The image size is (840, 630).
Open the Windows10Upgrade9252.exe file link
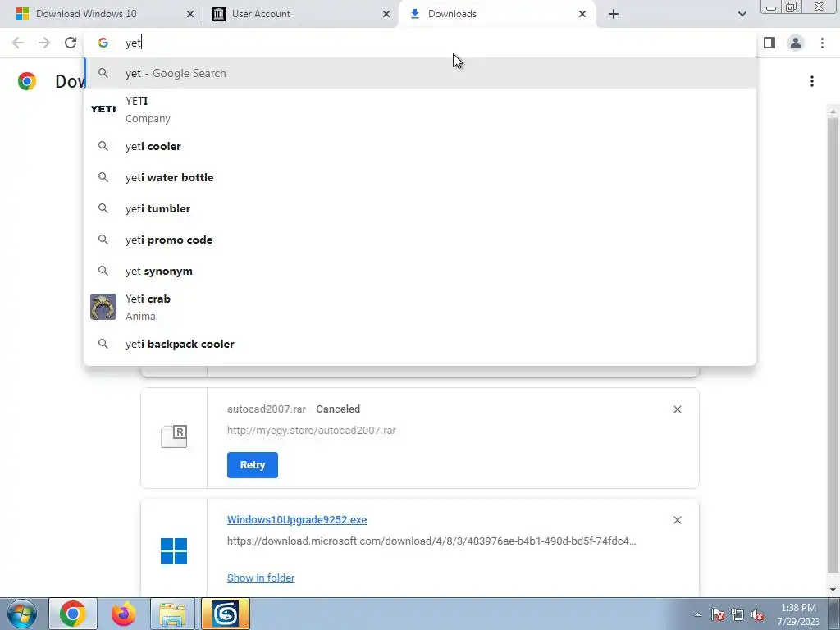(297, 519)
